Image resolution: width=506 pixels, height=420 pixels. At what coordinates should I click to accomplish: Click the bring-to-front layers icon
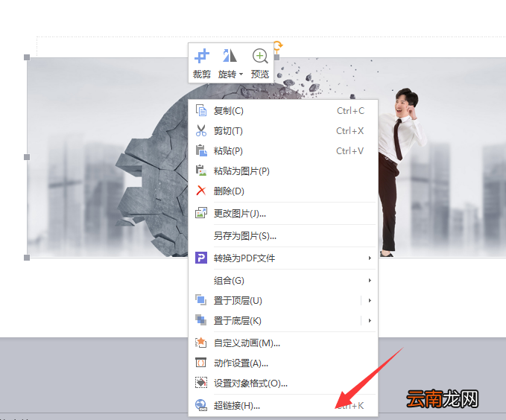pyautogui.click(x=200, y=300)
